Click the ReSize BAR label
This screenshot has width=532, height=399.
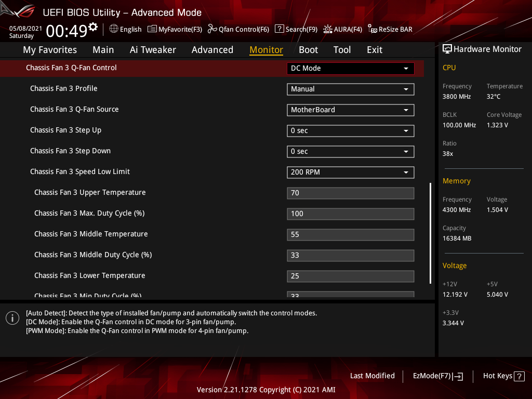[395, 30]
